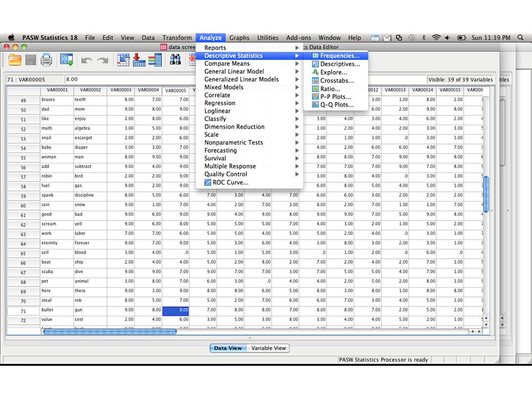Open the Classify submenu
The height and width of the screenshot is (399, 532).
[249, 119]
